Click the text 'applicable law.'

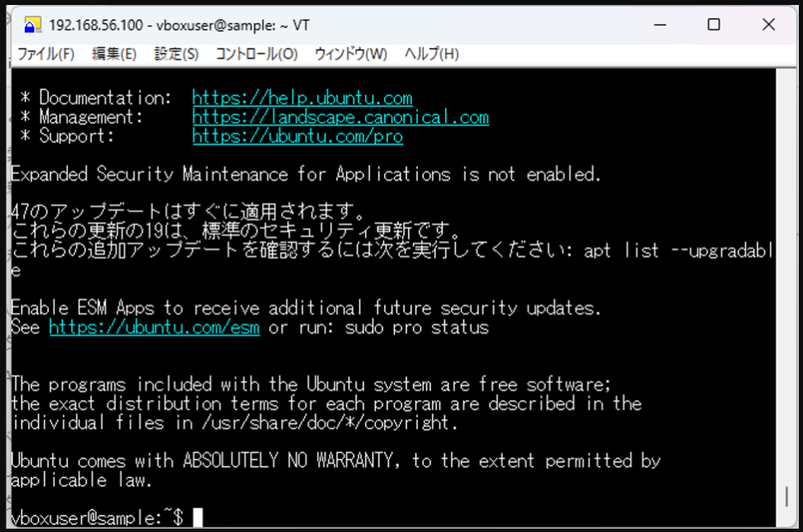(81, 480)
